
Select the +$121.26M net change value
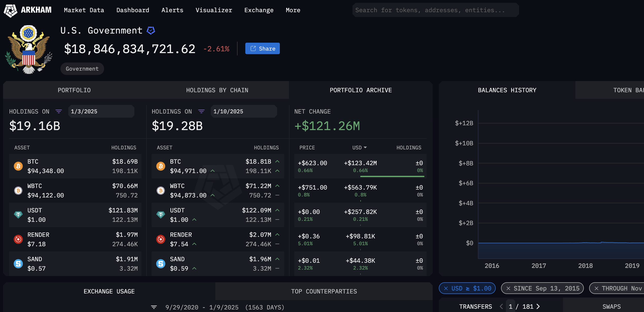(327, 126)
